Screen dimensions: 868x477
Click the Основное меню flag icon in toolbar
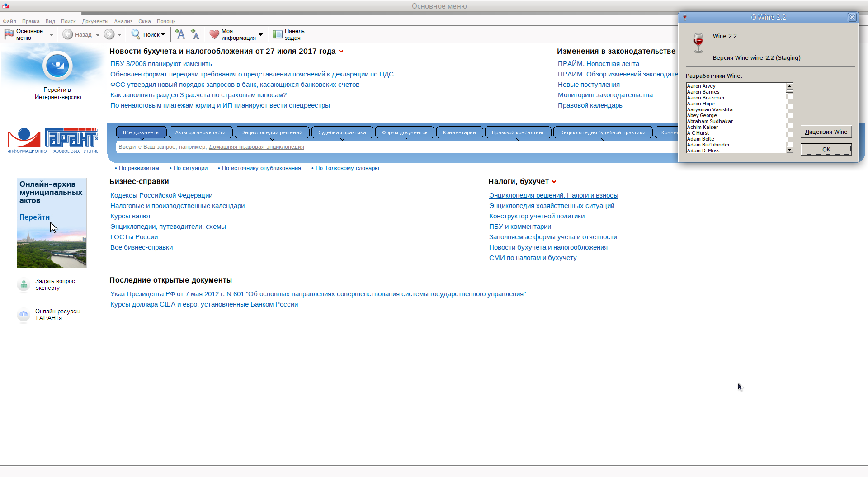click(x=9, y=34)
